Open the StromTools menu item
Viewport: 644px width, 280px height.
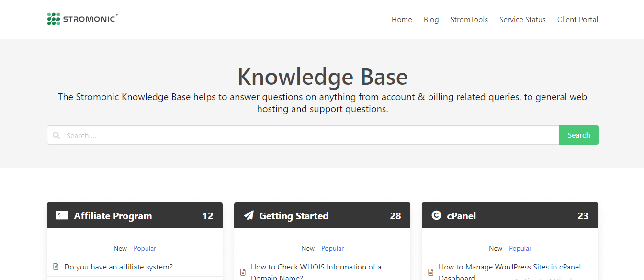(469, 20)
